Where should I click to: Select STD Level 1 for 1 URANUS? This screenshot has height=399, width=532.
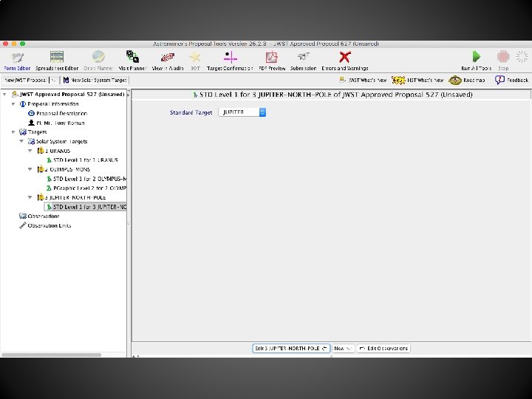pyautogui.click(x=82, y=160)
